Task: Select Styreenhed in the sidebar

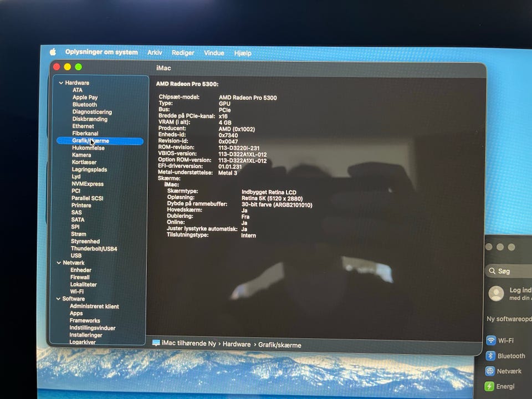Action: pos(85,241)
